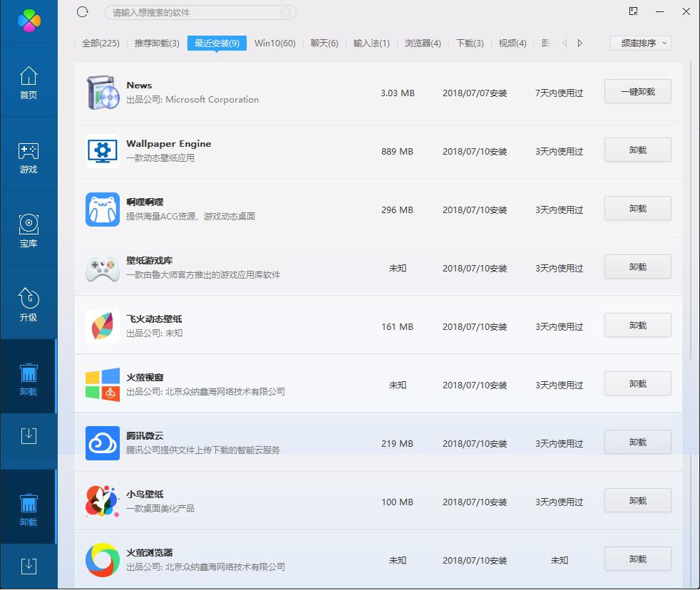The image size is (700, 590).
Task: Click the 壁纸游戏库 gamepad icon
Action: [103, 268]
